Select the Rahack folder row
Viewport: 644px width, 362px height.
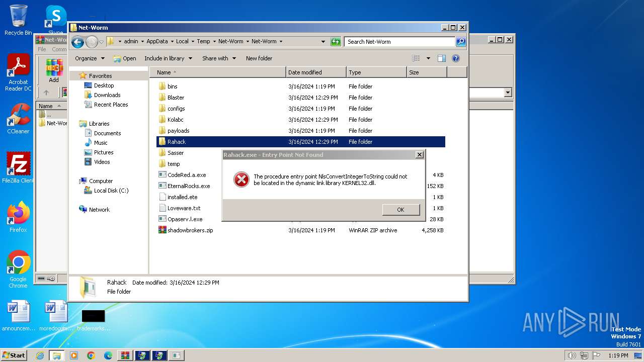(301, 142)
